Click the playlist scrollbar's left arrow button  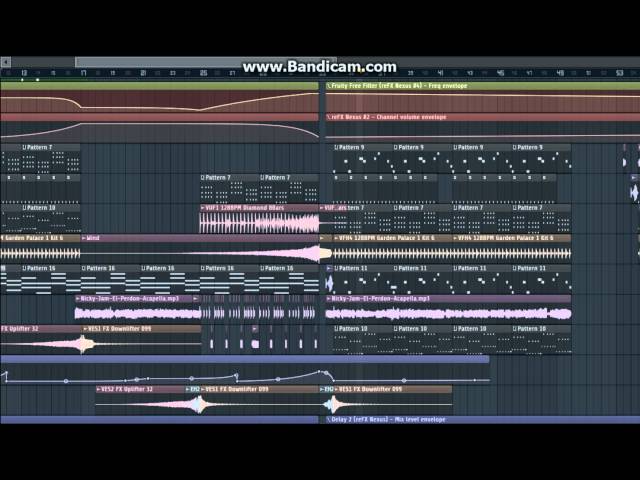(6, 62)
